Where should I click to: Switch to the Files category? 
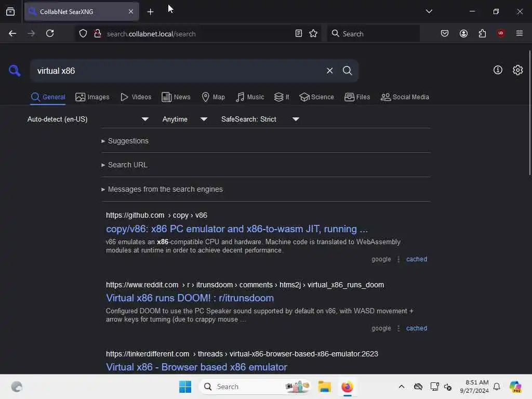(357, 97)
